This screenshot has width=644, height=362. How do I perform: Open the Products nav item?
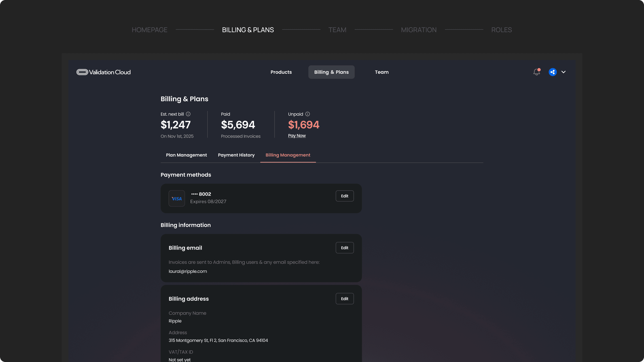click(281, 72)
